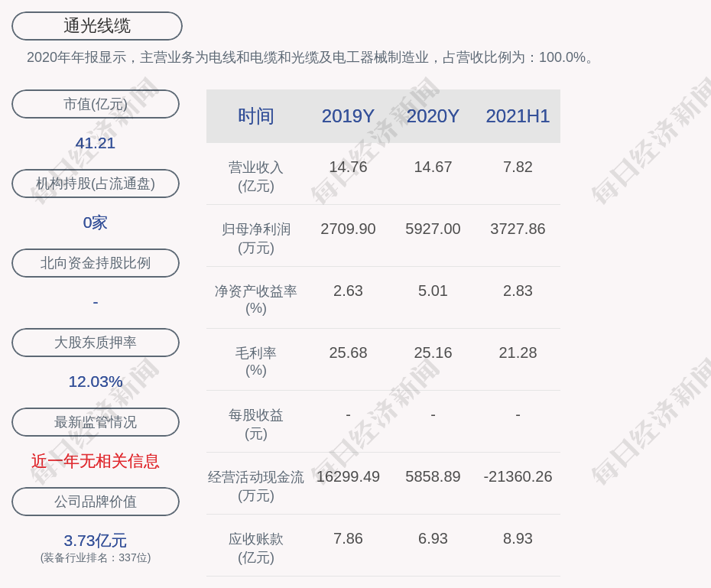
Task: Select the 市值(亿元) label pill
Action: [x=96, y=104]
